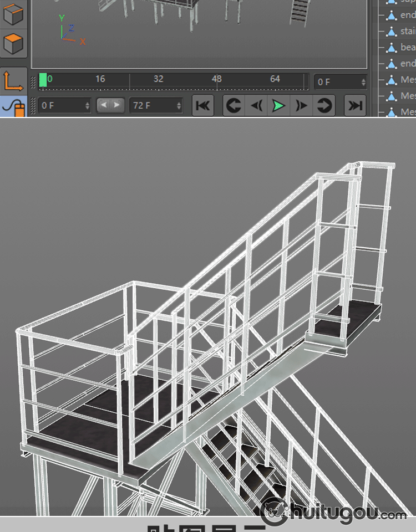
Task: Click frame 48 on the timeline ruler
Action: point(217,79)
